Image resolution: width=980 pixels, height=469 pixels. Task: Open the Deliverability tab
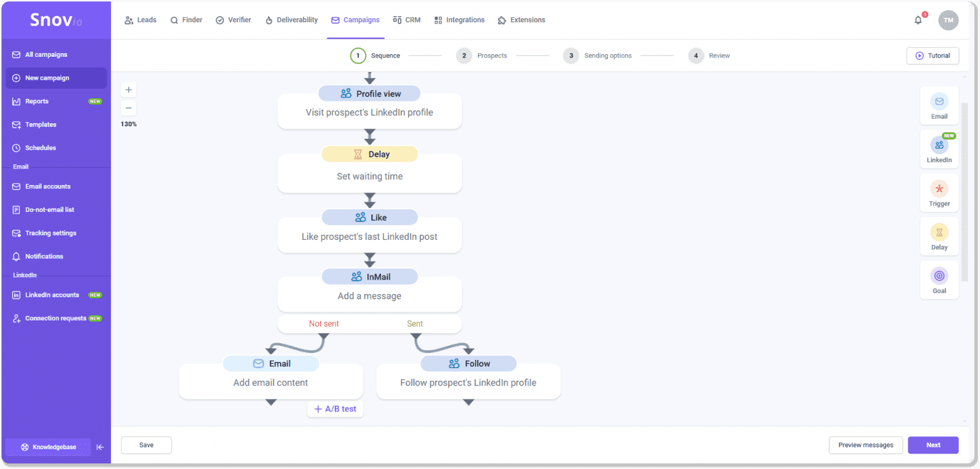click(x=291, y=20)
